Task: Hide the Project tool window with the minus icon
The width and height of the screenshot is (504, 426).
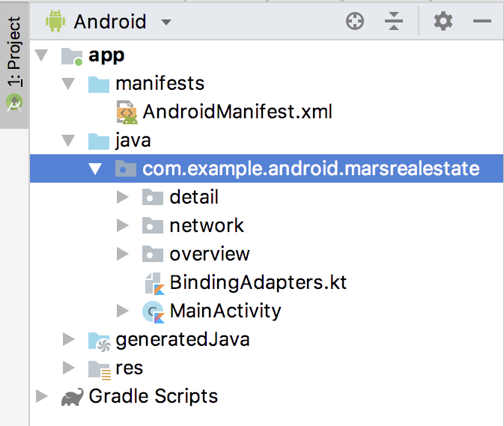Action: click(482, 22)
